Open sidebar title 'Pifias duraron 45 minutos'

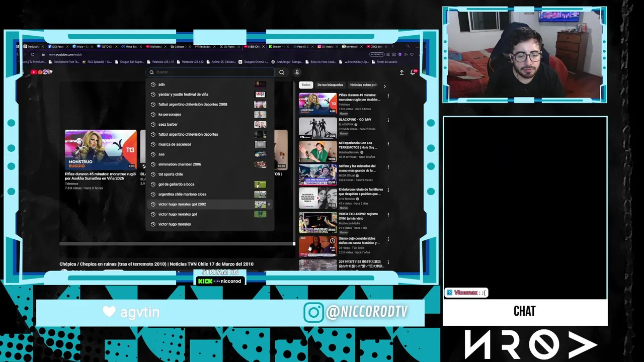pos(358,97)
